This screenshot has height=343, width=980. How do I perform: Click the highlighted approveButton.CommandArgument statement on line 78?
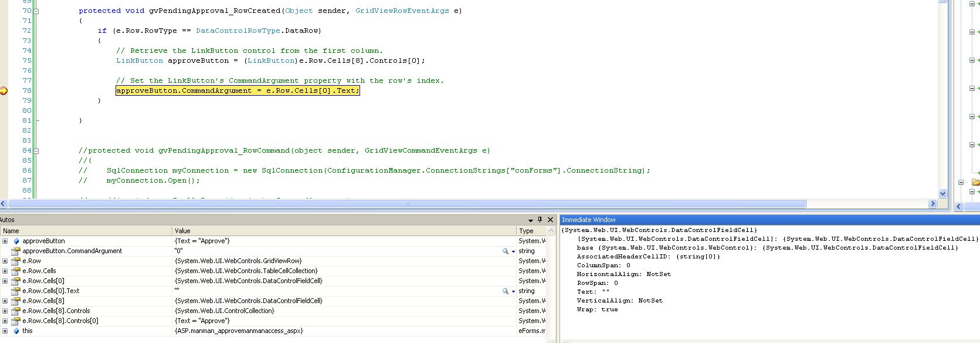(238, 90)
